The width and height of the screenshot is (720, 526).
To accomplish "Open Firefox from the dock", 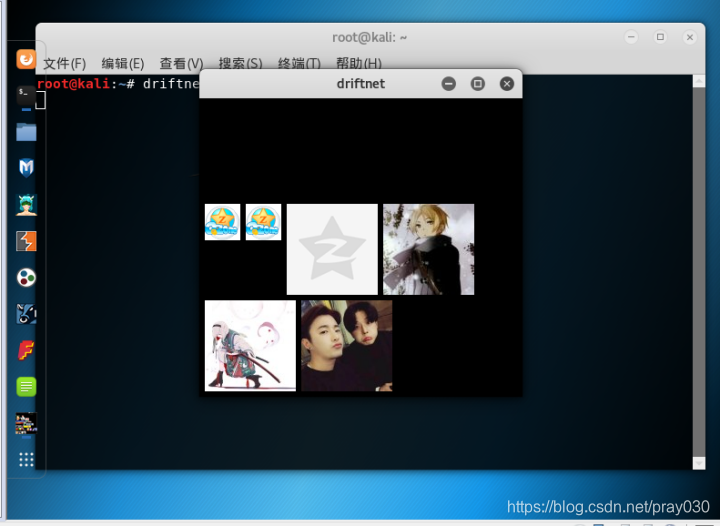I will (x=26, y=59).
